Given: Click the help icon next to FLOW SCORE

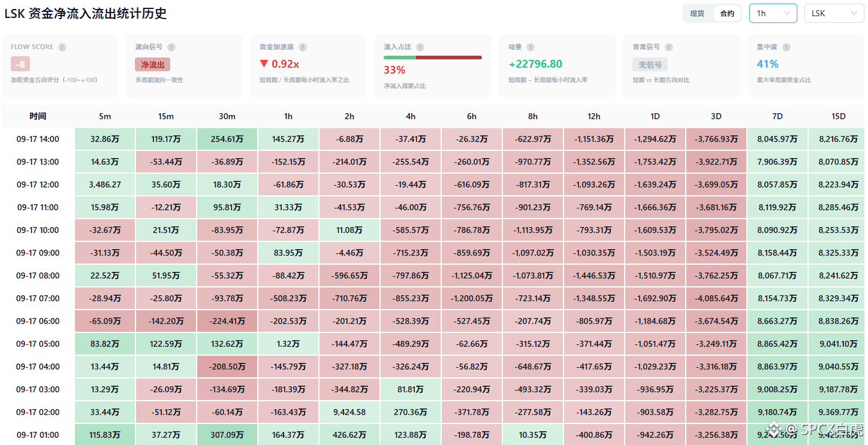Looking at the screenshot, I should (62, 47).
